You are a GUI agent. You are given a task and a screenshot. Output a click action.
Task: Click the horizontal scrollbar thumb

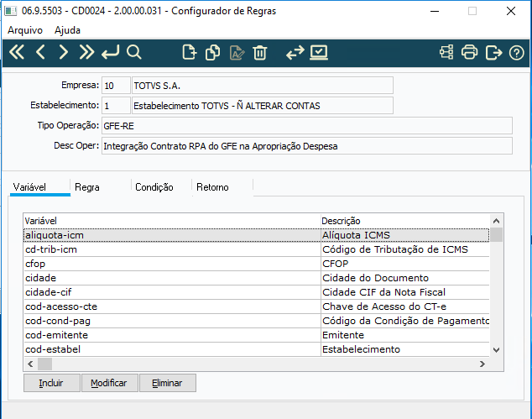[x=44, y=364]
